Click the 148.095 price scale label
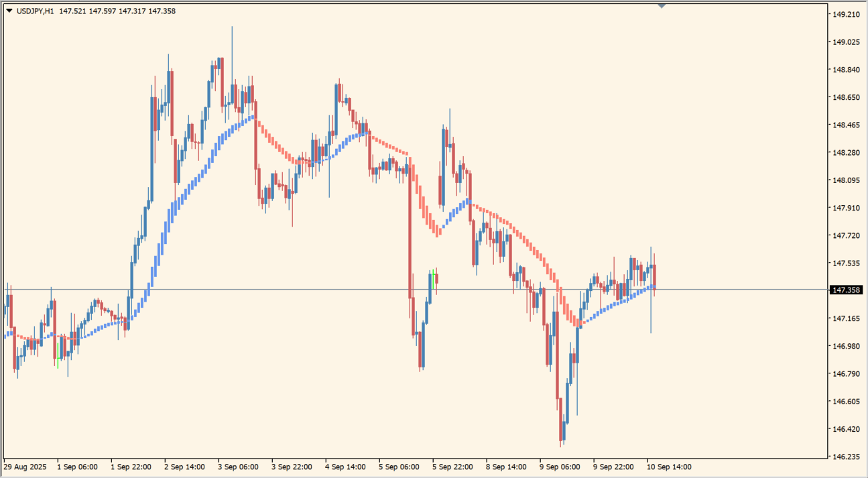This screenshot has height=478, width=868. (846, 180)
